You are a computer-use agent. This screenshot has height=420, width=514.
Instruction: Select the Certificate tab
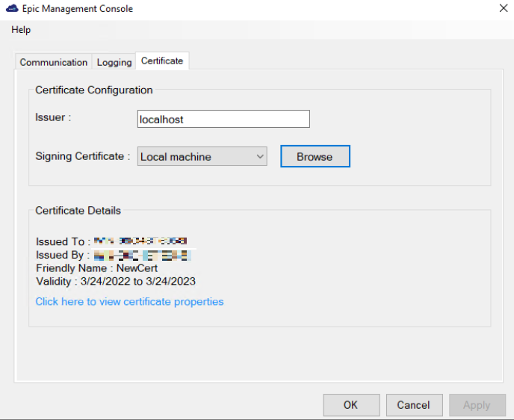click(162, 61)
